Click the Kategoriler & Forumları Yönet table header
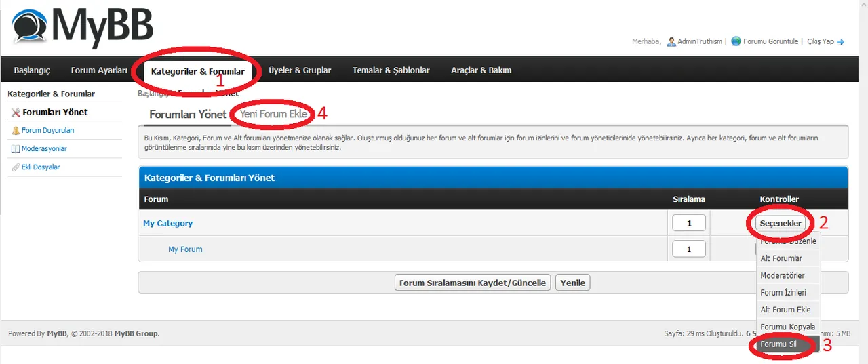 210,178
